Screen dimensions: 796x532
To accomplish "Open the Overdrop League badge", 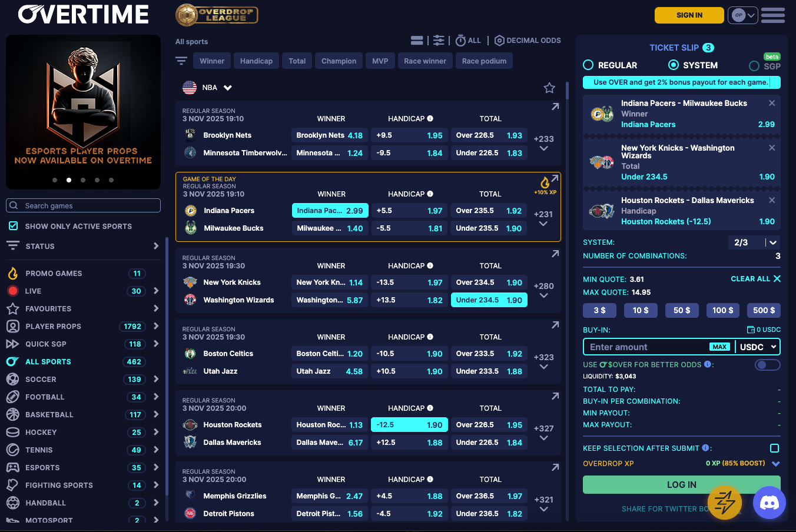I will 217,15.
